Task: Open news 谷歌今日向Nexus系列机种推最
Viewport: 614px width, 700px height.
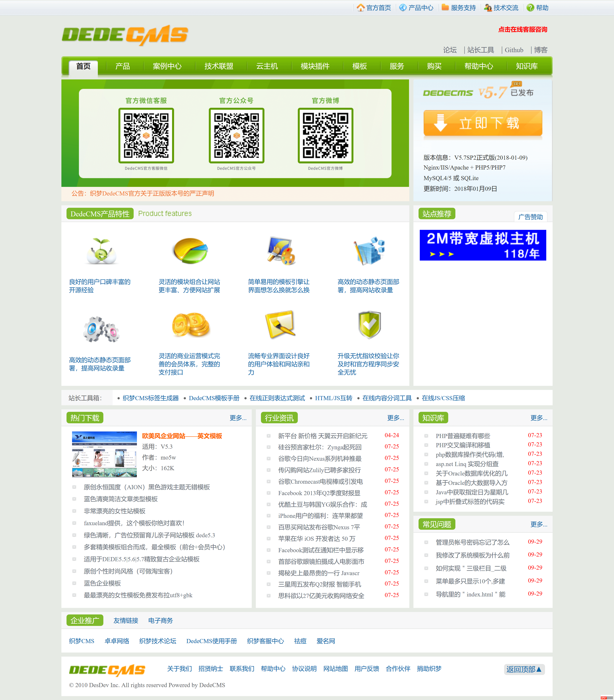Action: point(320,458)
